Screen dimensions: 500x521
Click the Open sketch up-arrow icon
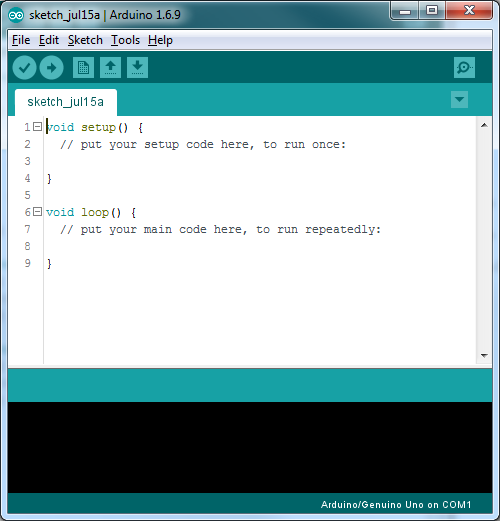tap(110, 68)
